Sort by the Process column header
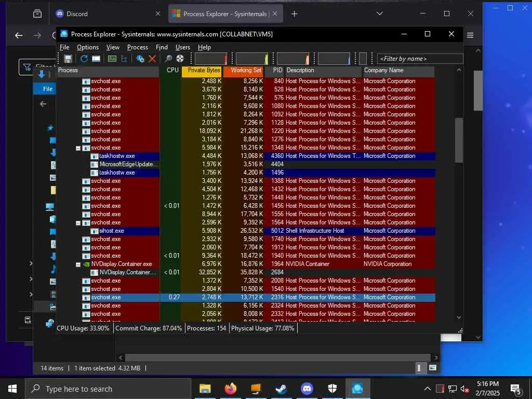The width and height of the screenshot is (532, 399). (x=108, y=70)
